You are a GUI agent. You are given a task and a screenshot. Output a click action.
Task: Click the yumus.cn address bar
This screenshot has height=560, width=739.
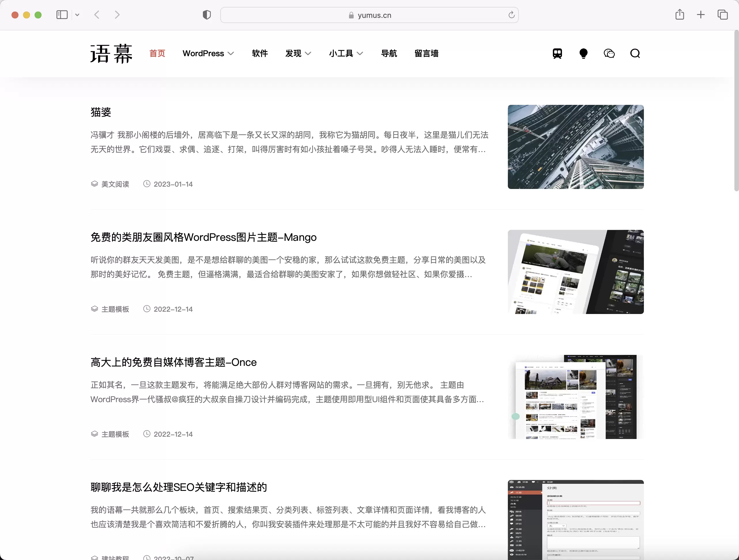tap(369, 15)
